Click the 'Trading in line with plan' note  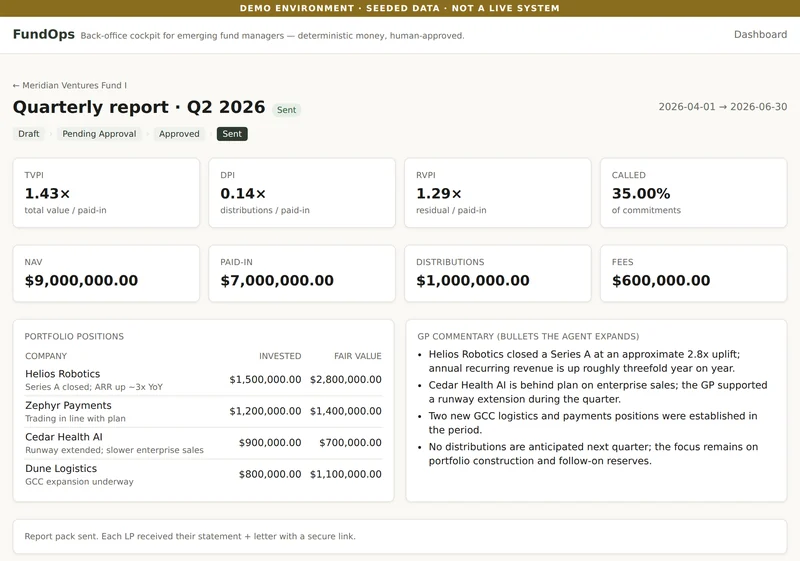click(x=76, y=419)
